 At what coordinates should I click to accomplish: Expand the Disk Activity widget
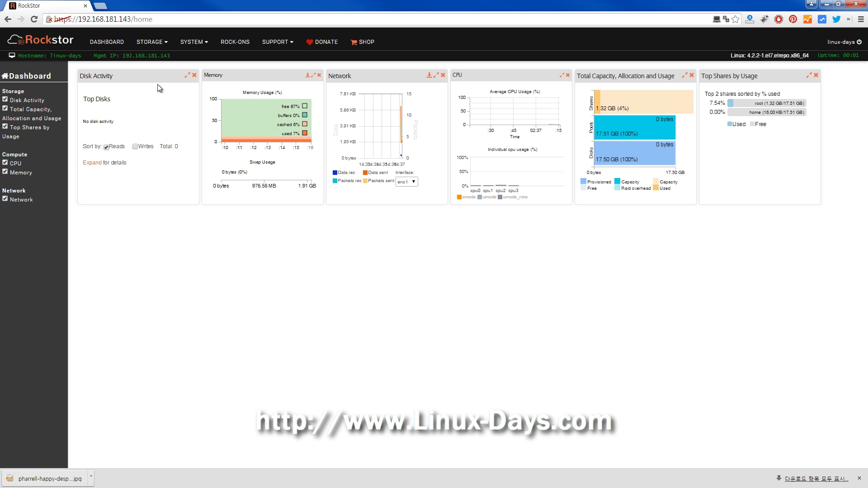[x=187, y=75]
